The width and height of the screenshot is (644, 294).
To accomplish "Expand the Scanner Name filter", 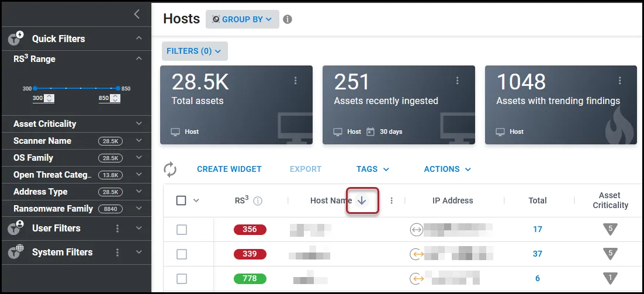I will pyautogui.click(x=139, y=140).
